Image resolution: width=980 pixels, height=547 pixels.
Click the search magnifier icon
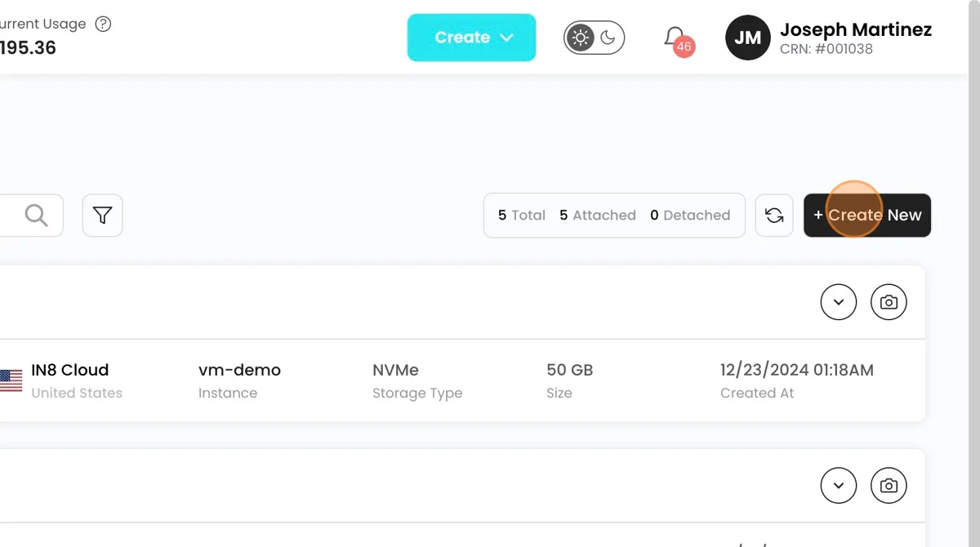(36, 215)
